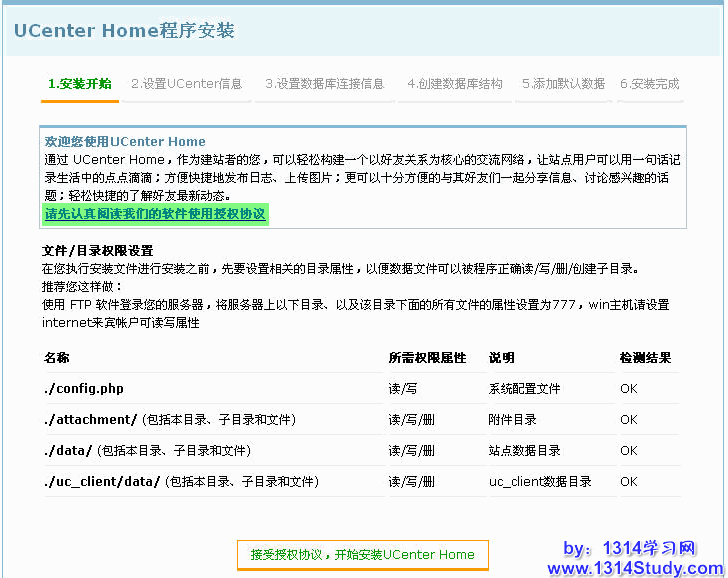
Task: Click the ./data/ directory entry
Action: click(x=68, y=450)
